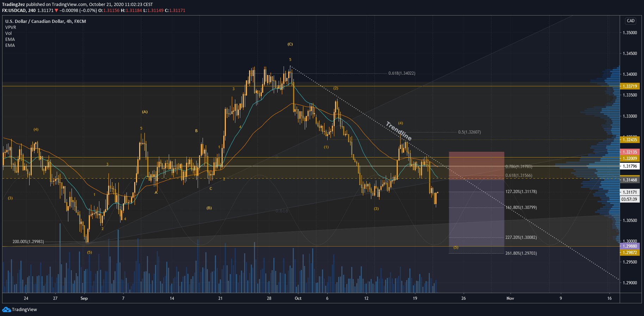The width and height of the screenshot is (644, 316).
Task: Select the Vol indicator label
Action: pyautogui.click(x=8, y=33)
